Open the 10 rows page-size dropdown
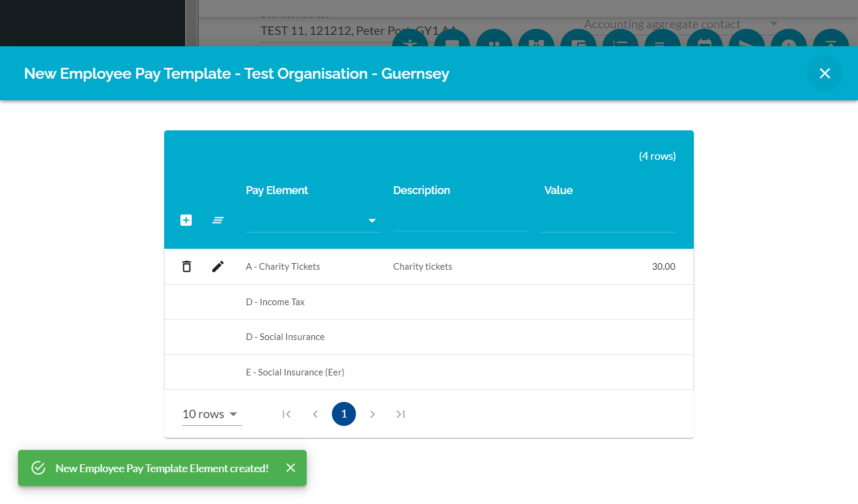 click(x=212, y=414)
